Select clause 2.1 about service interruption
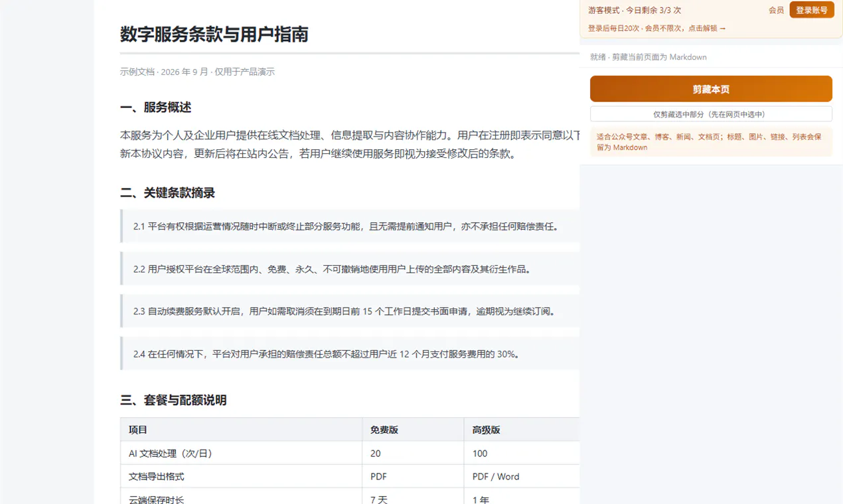 click(350, 226)
